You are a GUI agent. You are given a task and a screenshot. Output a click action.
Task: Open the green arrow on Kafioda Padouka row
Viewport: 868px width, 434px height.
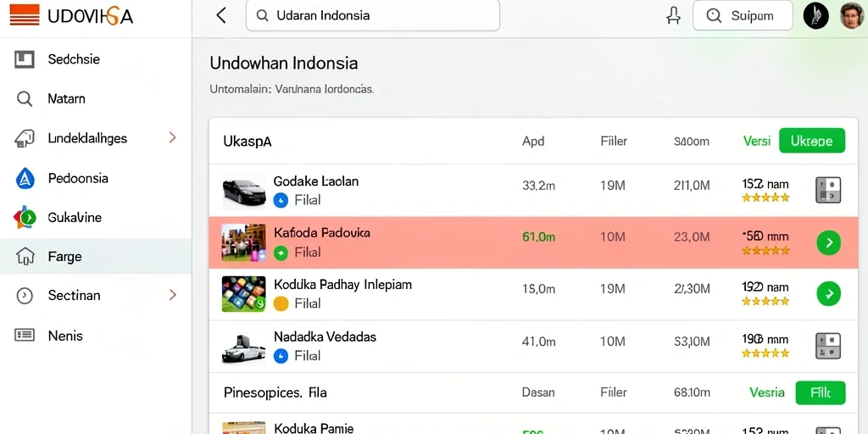(829, 242)
